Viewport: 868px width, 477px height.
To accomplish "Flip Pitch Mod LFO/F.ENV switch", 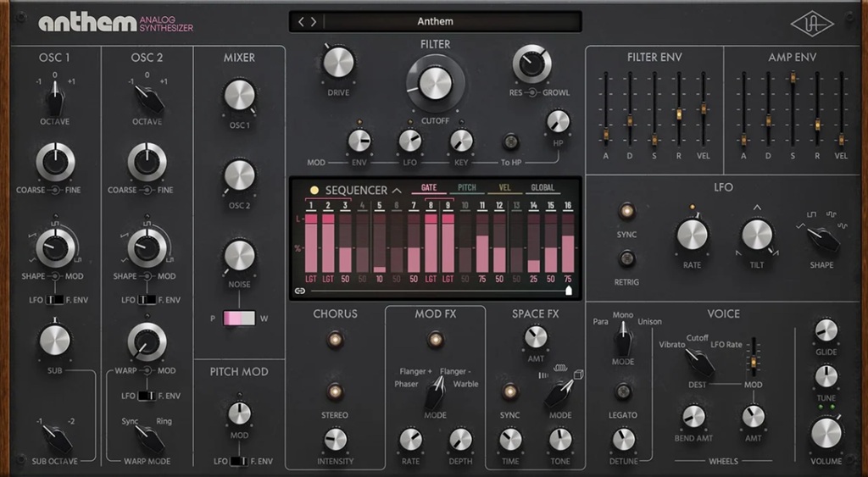I will click(x=239, y=461).
